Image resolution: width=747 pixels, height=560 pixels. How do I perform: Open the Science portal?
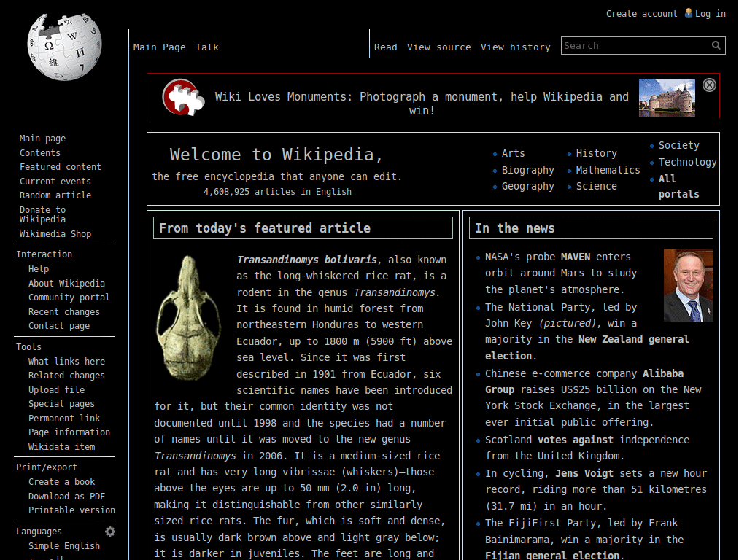597,186
